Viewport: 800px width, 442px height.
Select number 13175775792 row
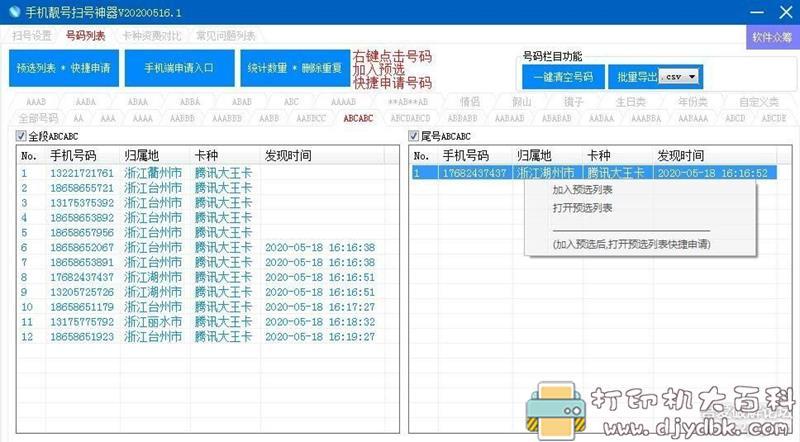click(x=201, y=322)
